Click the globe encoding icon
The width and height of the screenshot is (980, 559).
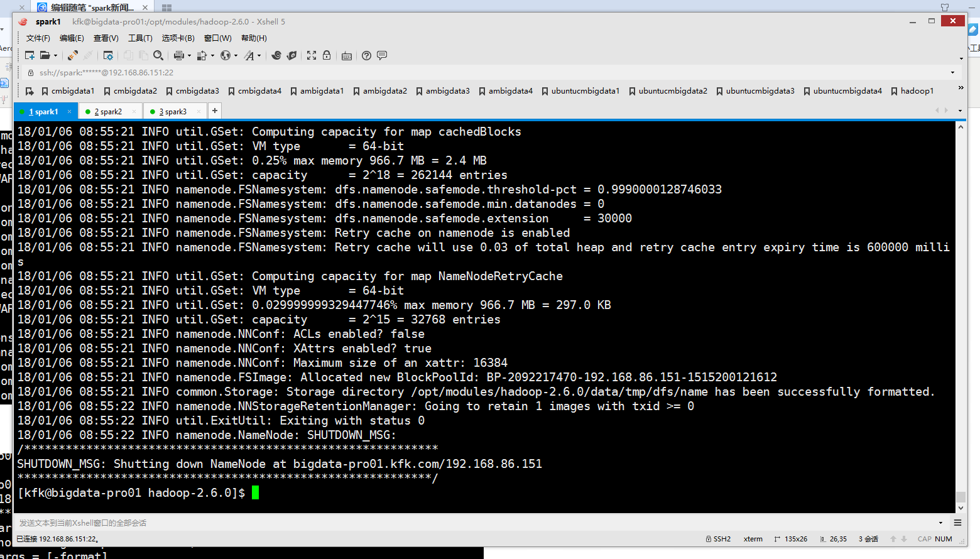pos(225,55)
